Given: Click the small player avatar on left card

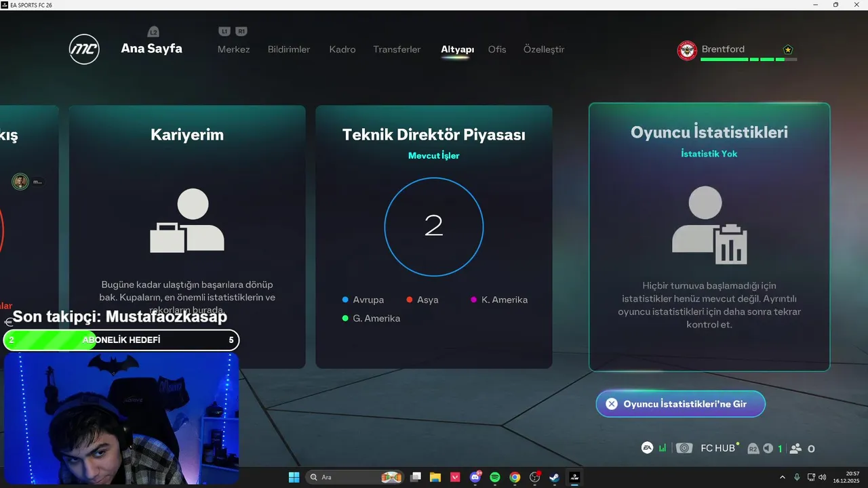Looking at the screenshot, I should [x=20, y=182].
